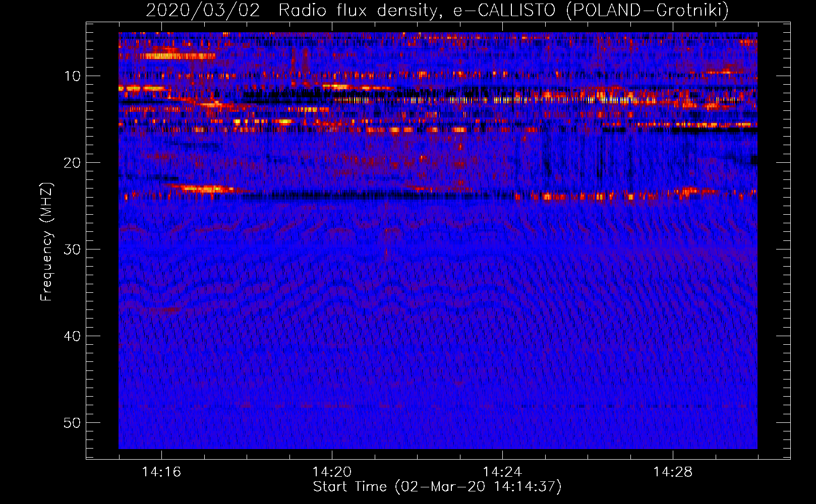Select the 14:20 time tick label
This screenshot has width=816, height=504.
[x=332, y=472]
